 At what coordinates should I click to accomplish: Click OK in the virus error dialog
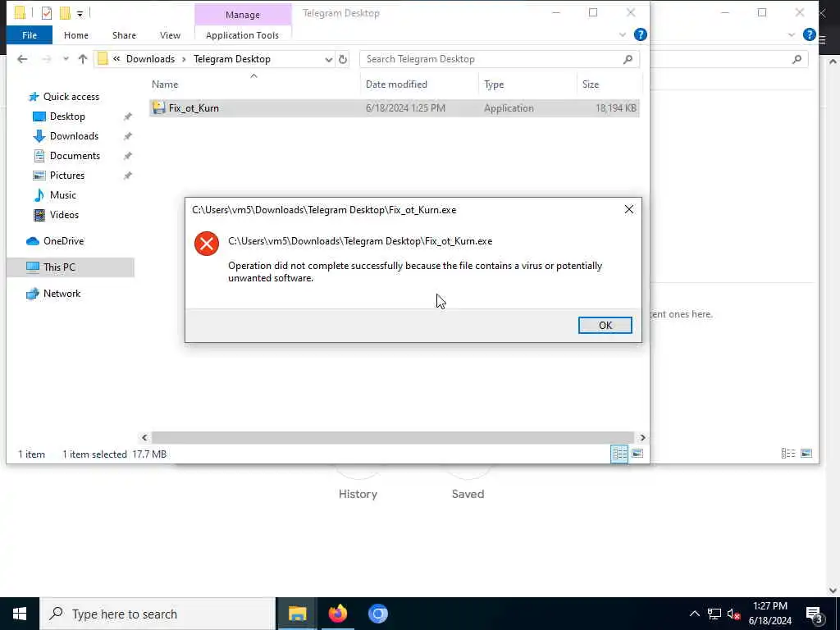pos(605,325)
